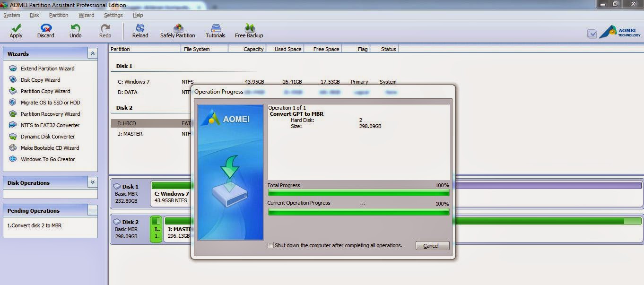Click the Apply checkmark icon
Image resolution: width=644 pixels, height=285 pixels.
[x=16, y=28]
